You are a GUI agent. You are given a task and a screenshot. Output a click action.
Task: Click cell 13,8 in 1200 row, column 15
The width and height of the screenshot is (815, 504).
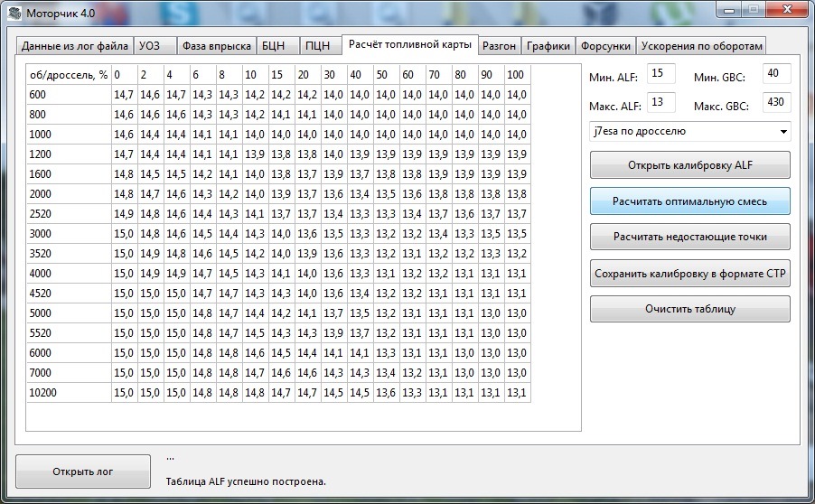(x=282, y=154)
